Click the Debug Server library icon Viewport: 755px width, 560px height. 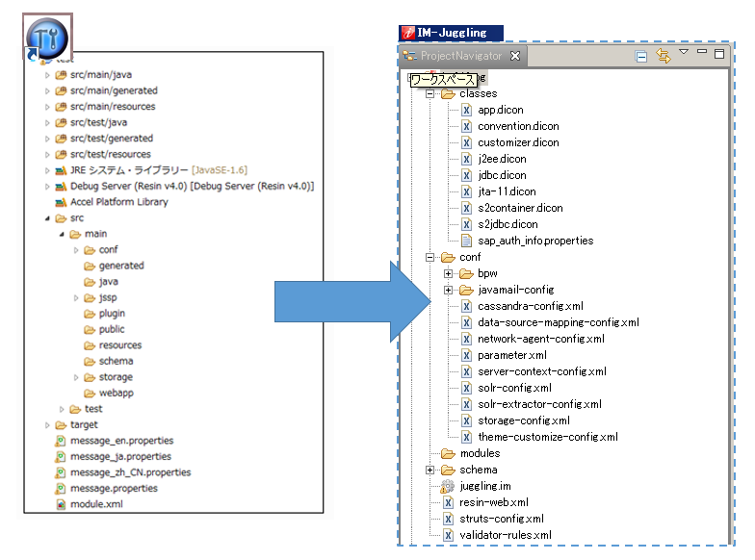(61, 187)
